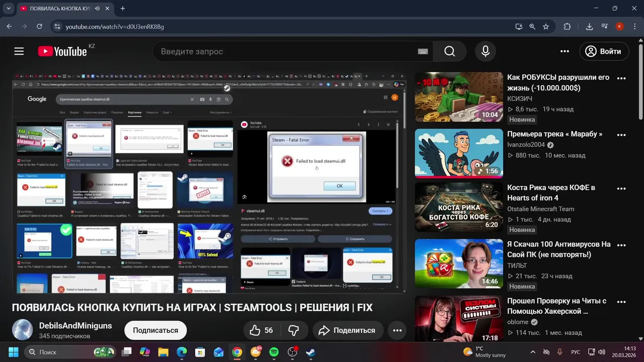The width and height of the screenshot is (644, 362).
Task: Expand Chrome tab search dropdown
Action: (9, 9)
